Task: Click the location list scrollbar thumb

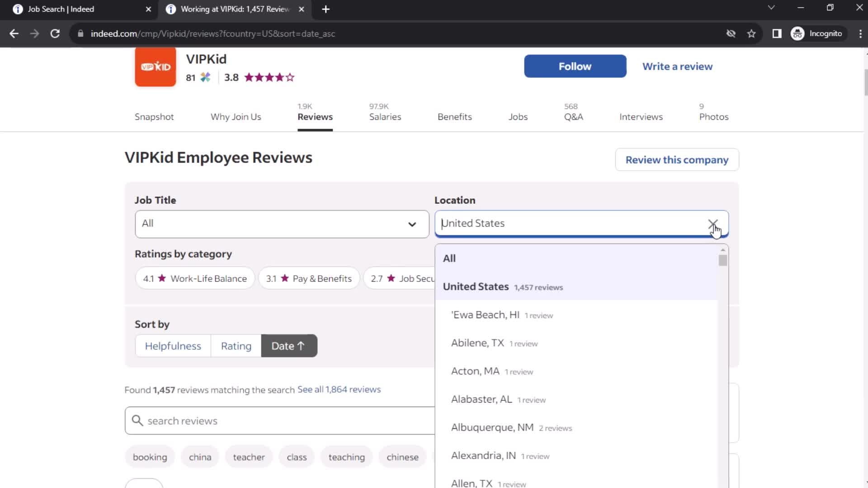Action: (x=723, y=260)
